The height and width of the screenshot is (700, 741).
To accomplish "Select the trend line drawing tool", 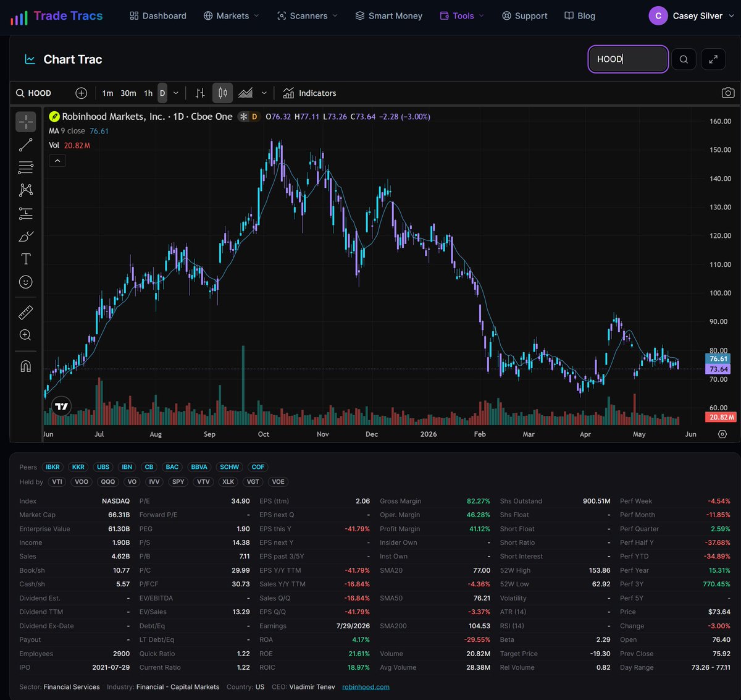I will [x=26, y=145].
